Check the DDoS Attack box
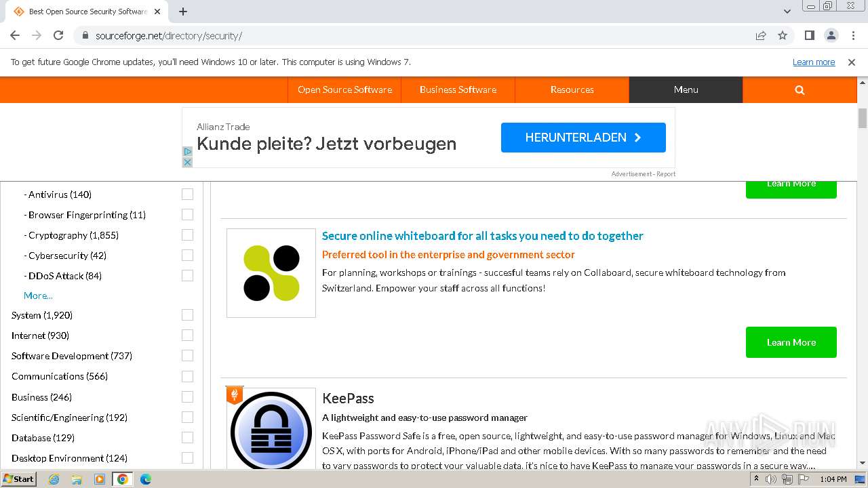 (x=188, y=276)
